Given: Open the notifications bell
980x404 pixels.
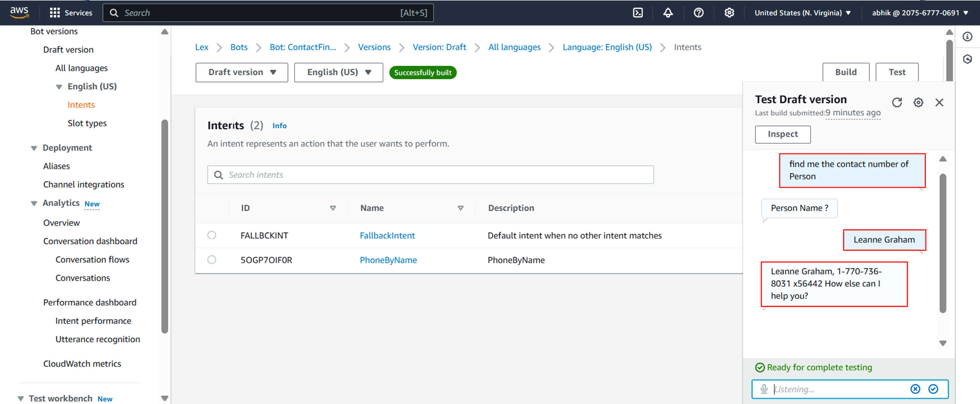Looking at the screenshot, I should tap(668, 12).
